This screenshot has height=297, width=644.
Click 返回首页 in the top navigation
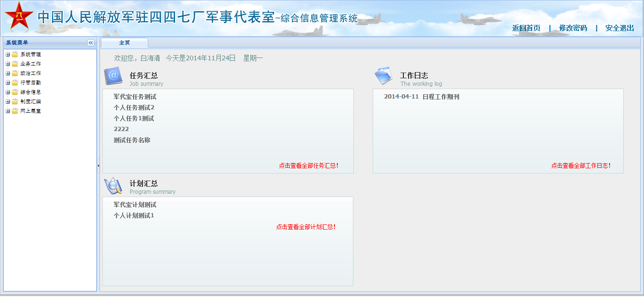(x=526, y=28)
